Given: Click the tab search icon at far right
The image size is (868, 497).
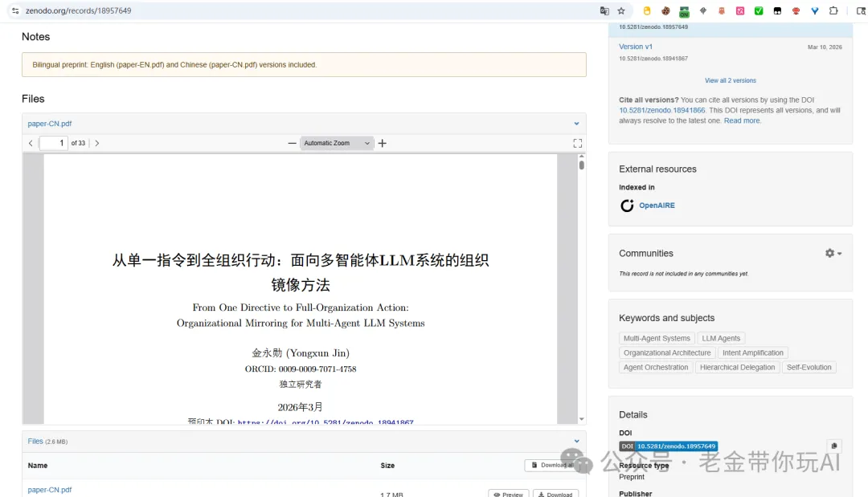Looking at the screenshot, I should tap(862, 10).
